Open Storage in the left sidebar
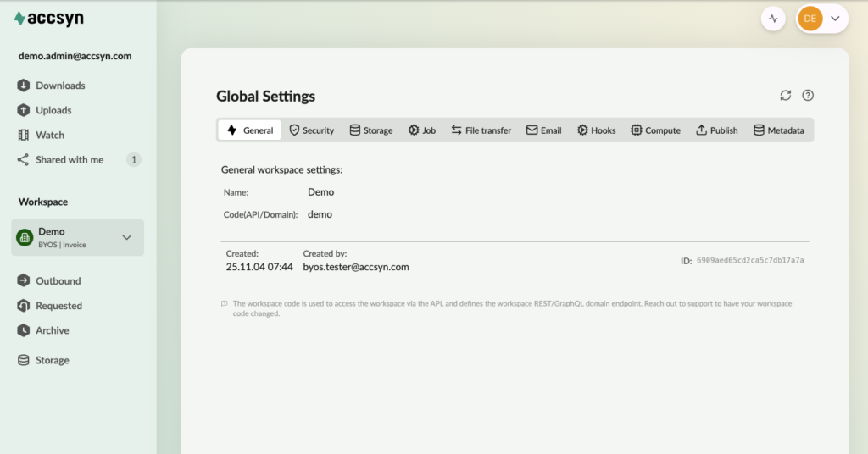This screenshot has width=868, height=454. tap(52, 360)
